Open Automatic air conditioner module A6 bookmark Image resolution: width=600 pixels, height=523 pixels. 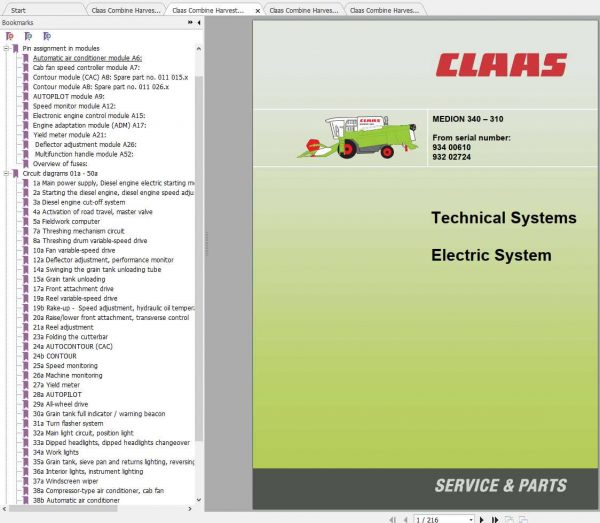[x=87, y=58]
